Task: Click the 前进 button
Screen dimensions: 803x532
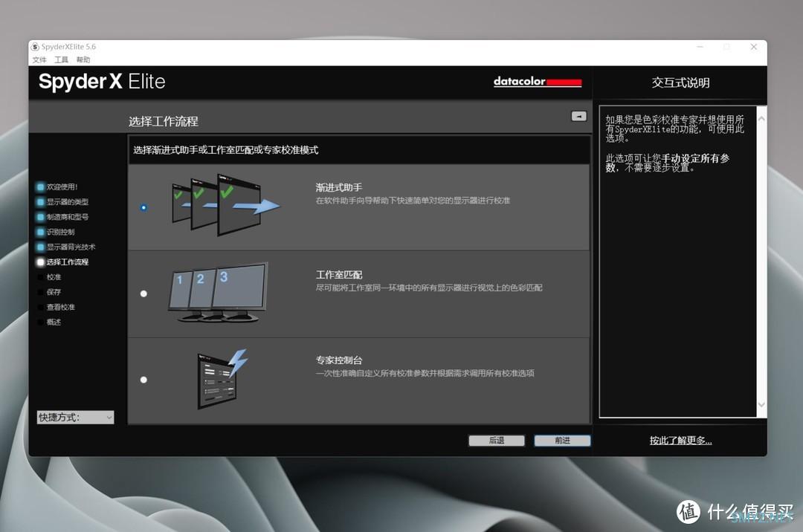Action: 562,441
